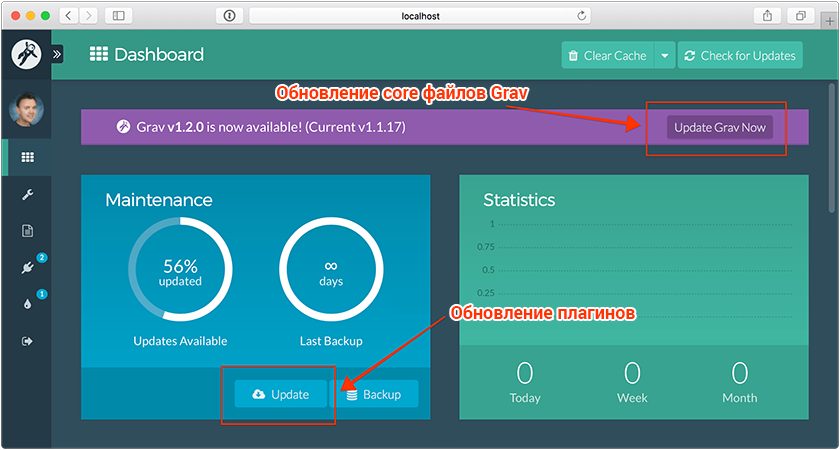Click the page vertical scrollbar

coord(832,147)
